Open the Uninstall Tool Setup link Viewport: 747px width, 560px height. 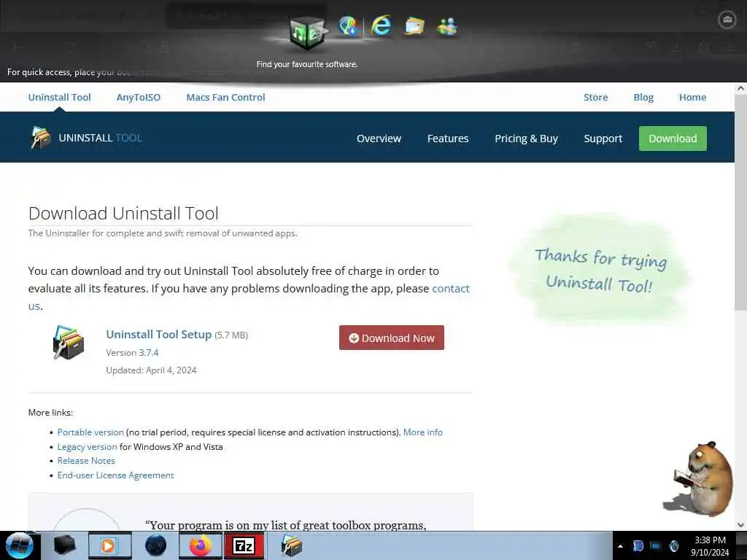[158, 334]
